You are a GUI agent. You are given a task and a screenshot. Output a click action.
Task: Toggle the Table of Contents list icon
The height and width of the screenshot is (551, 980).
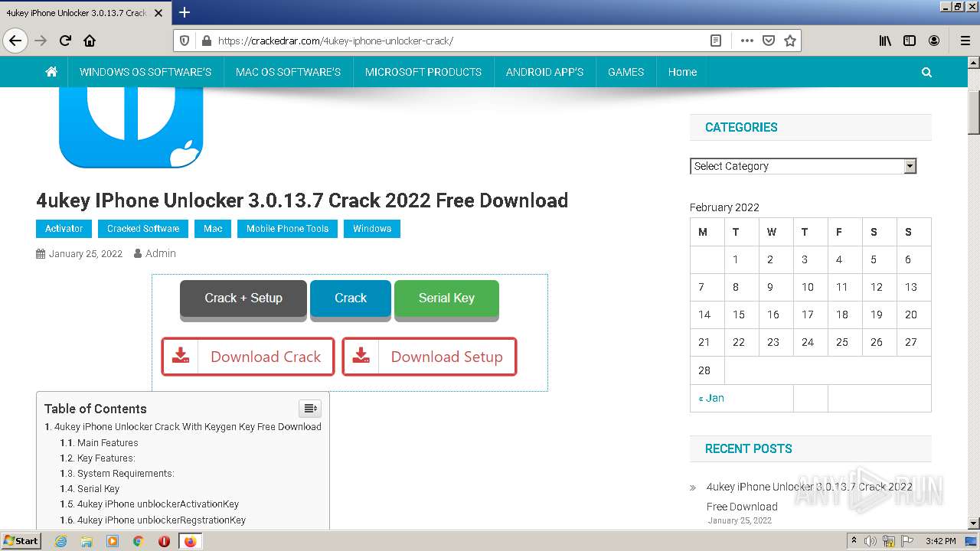click(x=310, y=409)
